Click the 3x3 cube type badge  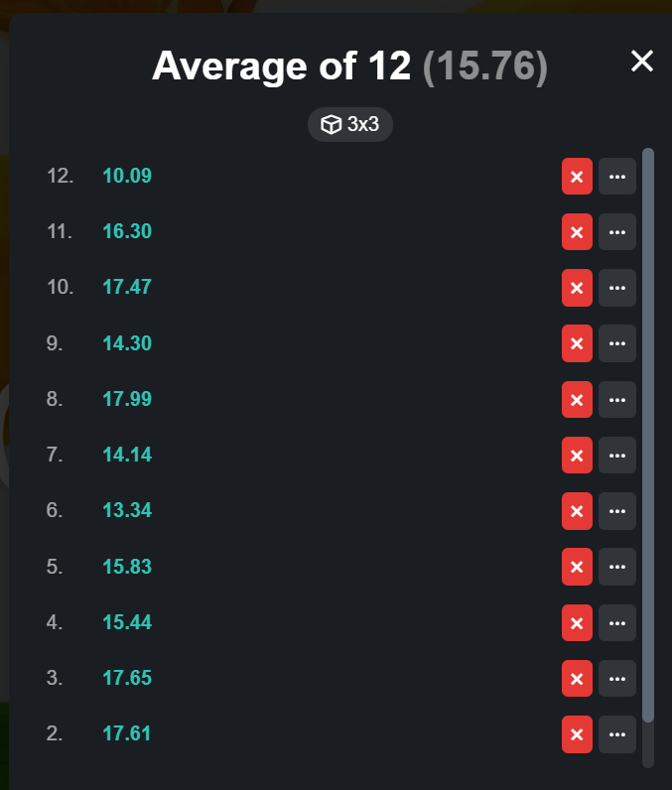tap(350, 124)
